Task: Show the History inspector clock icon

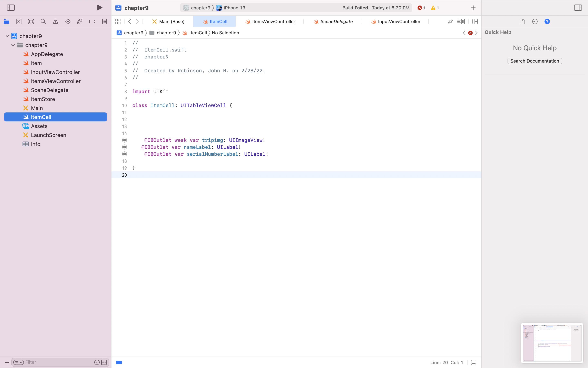Action: point(535,22)
